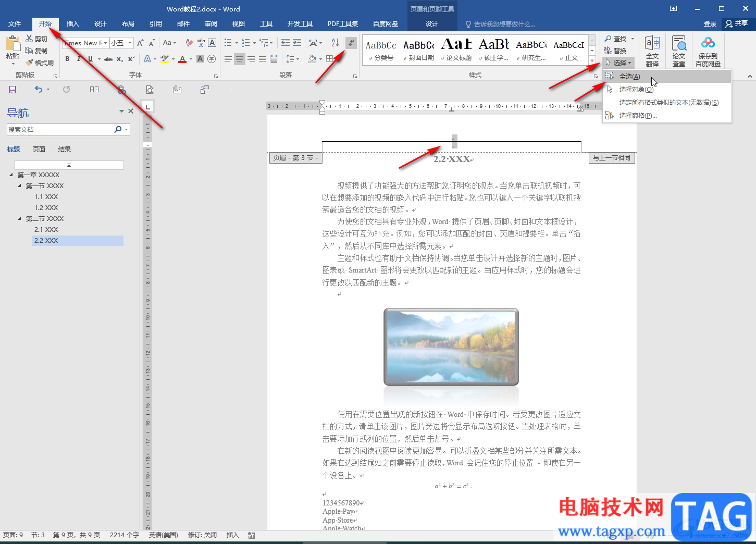Screen dimensions: 756x544
Task: Increase font size with grow icon
Action: point(140,43)
